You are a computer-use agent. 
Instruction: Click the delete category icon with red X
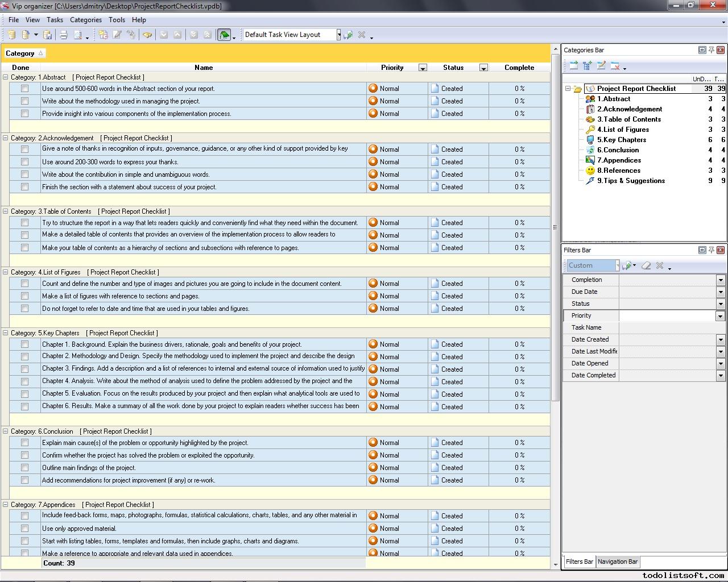(615, 66)
